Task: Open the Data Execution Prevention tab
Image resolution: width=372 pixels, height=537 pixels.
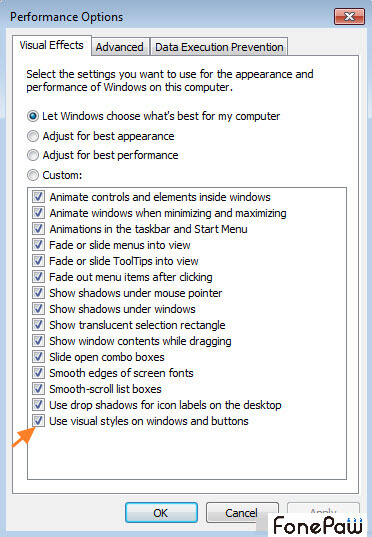Action: [x=219, y=47]
